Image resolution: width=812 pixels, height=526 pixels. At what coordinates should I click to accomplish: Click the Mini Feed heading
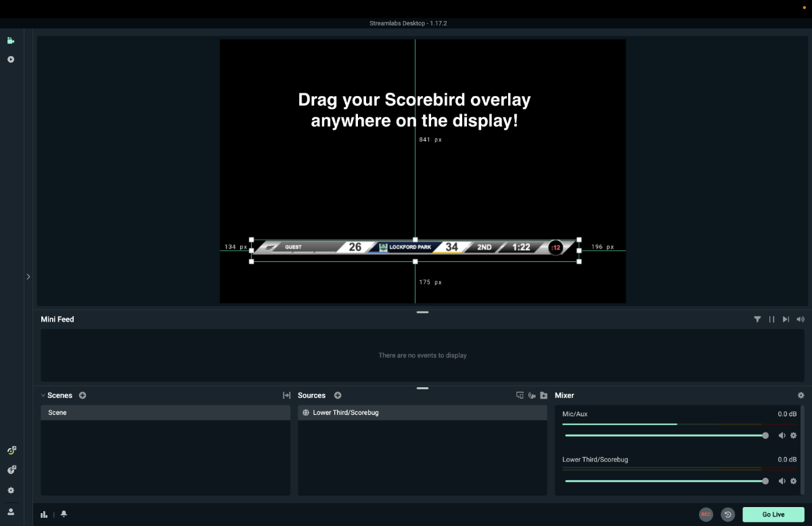(58, 320)
